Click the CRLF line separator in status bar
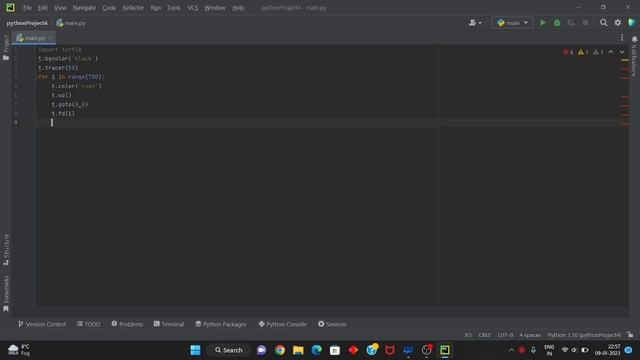Viewport: 640px width, 360px height. pyautogui.click(x=484, y=335)
